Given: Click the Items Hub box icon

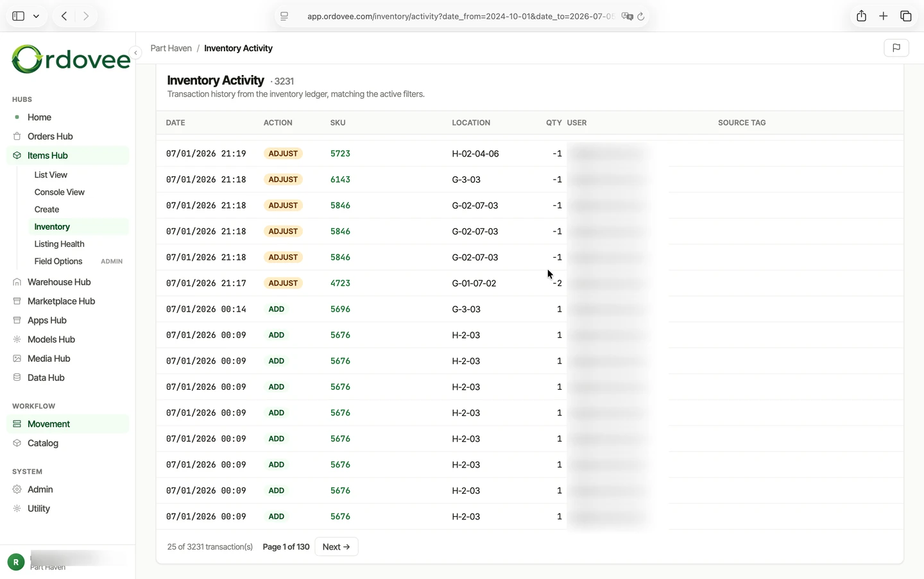Looking at the screenshot, I should click(17, 156).
